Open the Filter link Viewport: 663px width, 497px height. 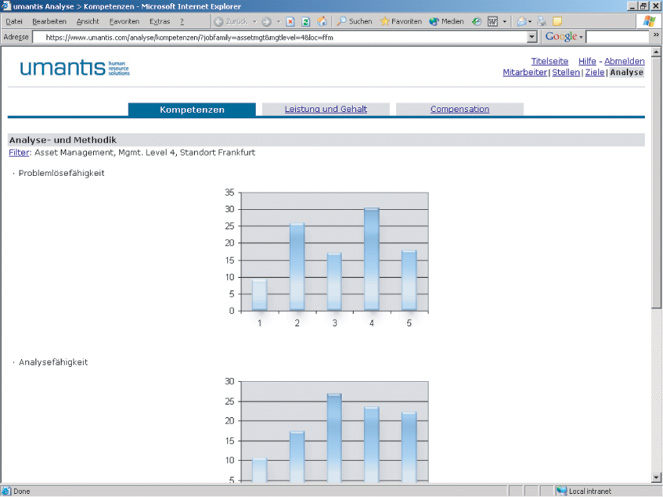point(18,152)
